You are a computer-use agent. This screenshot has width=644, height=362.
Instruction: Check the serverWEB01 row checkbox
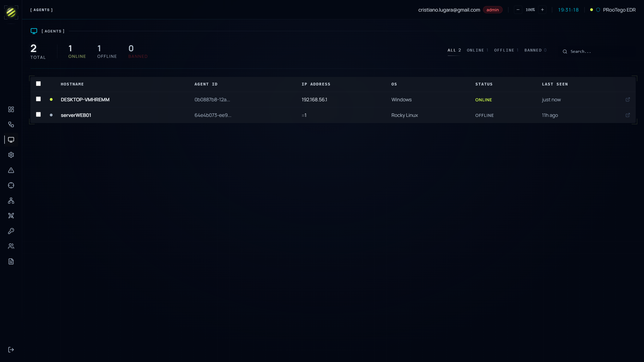38,115
